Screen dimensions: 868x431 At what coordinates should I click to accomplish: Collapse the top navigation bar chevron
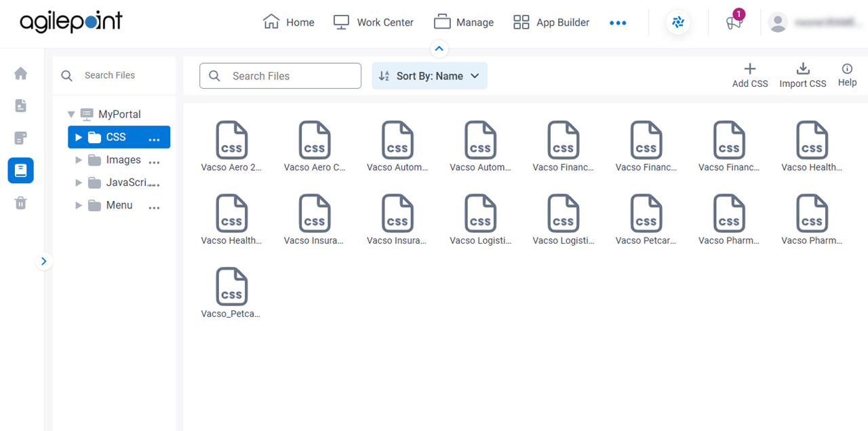click(x=439, y=48)
